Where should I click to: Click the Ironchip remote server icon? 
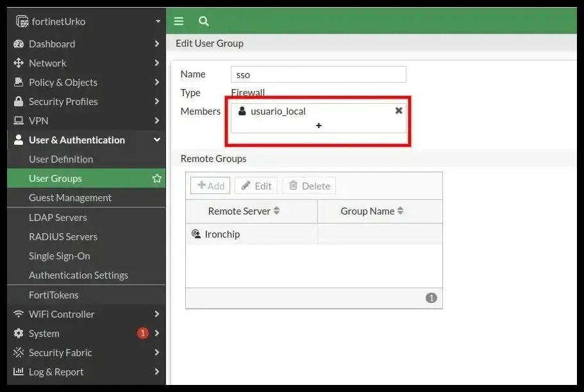pos(196,234)
